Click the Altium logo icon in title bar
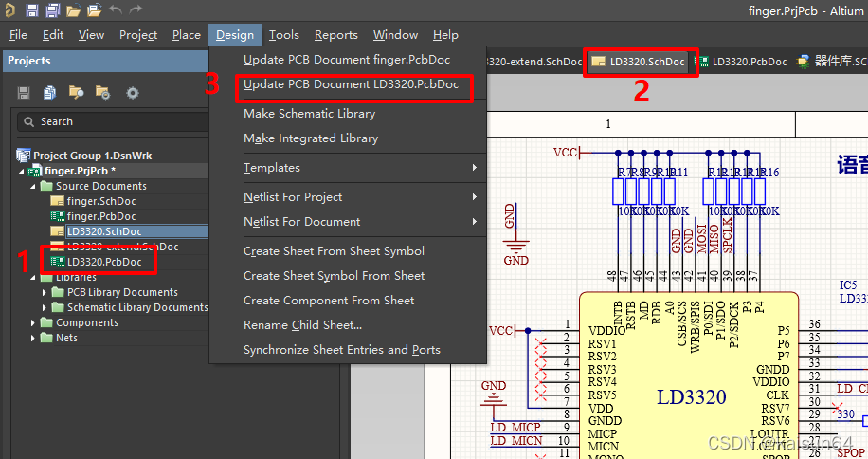 click(x=9, y=9)
